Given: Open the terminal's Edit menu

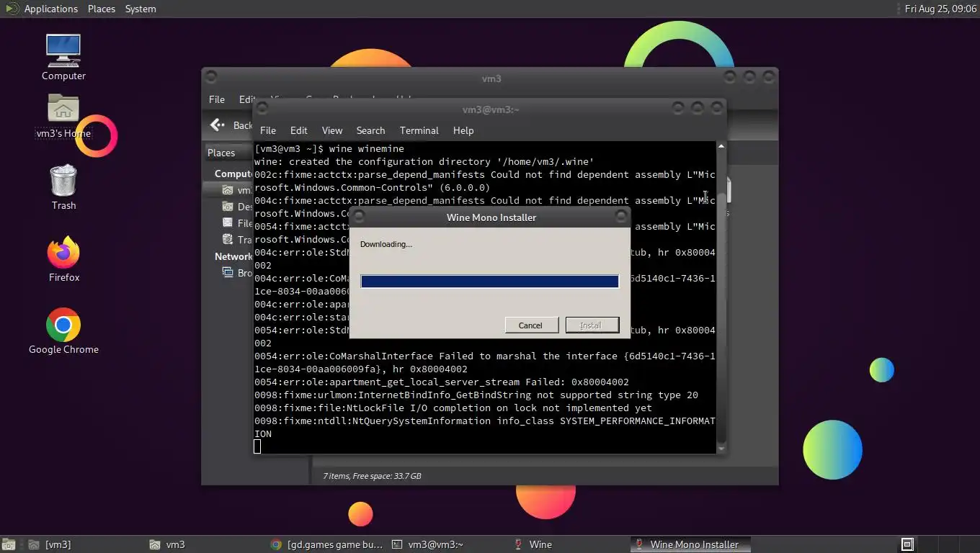Looking at the screenshot, I should pyautogui.click(x=298, y=130).
